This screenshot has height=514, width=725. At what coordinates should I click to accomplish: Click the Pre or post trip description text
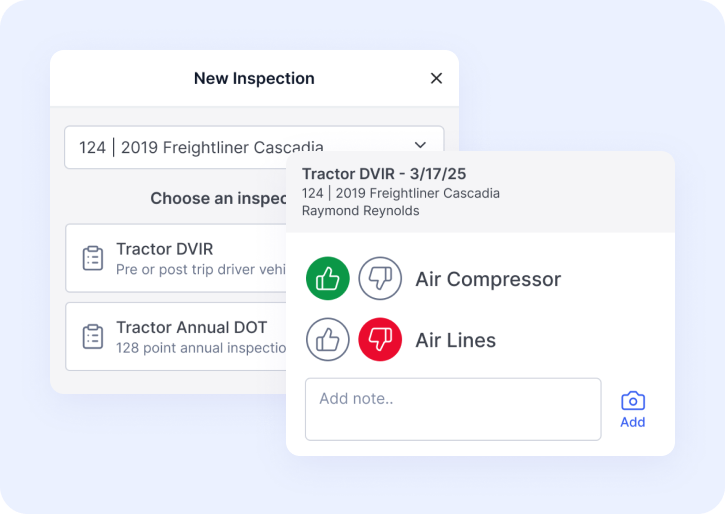[x=200, y=269]
